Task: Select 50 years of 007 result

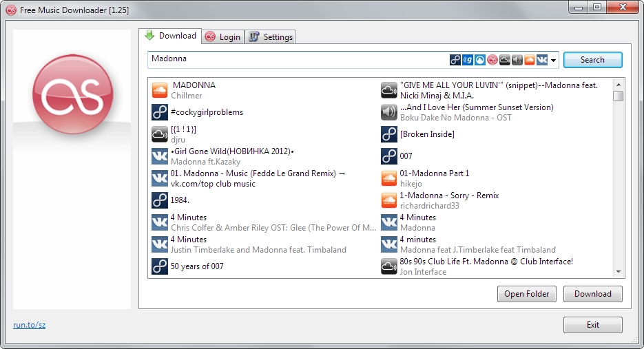Action: coord(197,266)
